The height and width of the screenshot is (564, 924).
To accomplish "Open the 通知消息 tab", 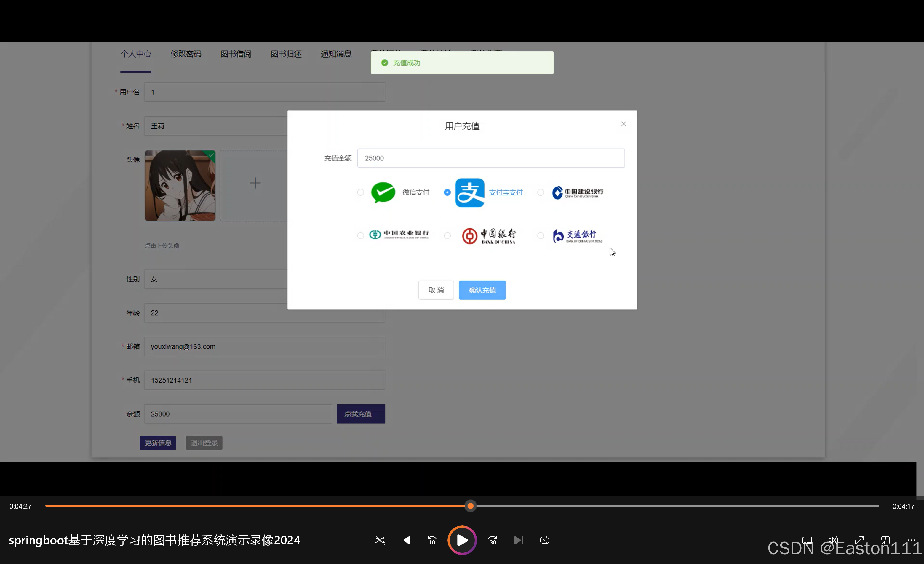I will pyautogui.click(x=336, y=54).
